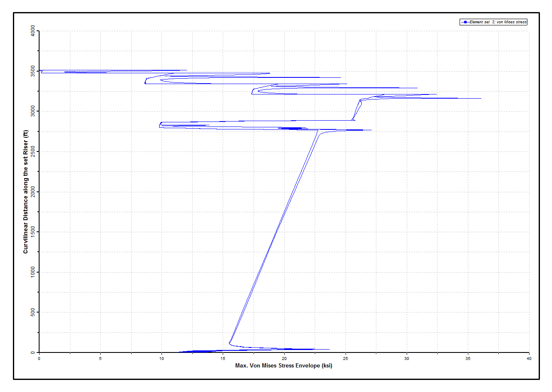Click the blue line marker in the legend
This screenshot has height=392, width=552.
(x=465, y=22)
